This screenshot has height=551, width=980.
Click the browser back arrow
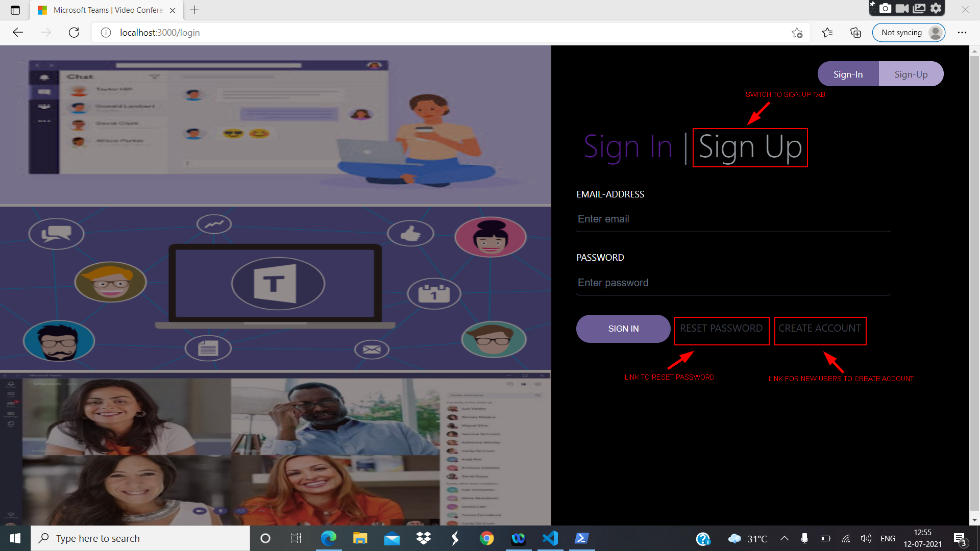(18, 33)
